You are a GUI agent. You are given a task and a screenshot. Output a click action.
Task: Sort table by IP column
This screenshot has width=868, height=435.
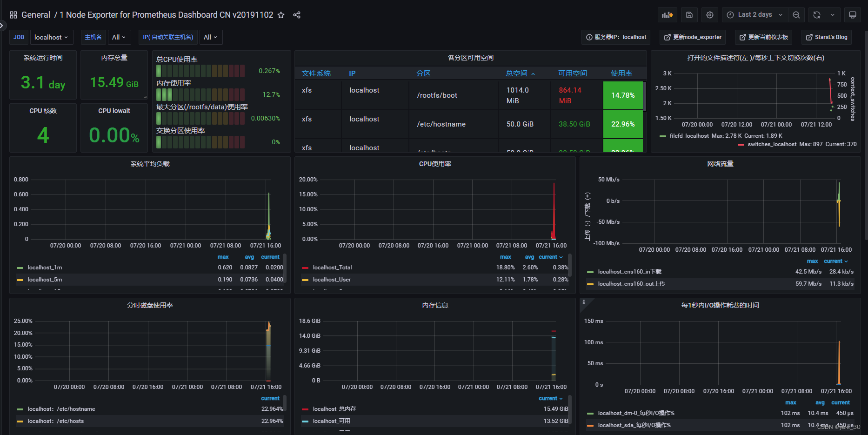click(x=352, y=74)
